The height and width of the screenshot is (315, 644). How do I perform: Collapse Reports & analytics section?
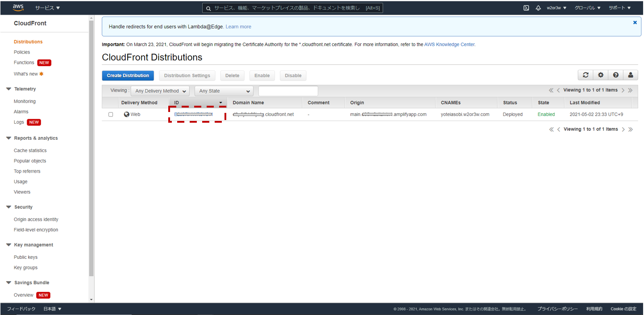pos(8,138)
